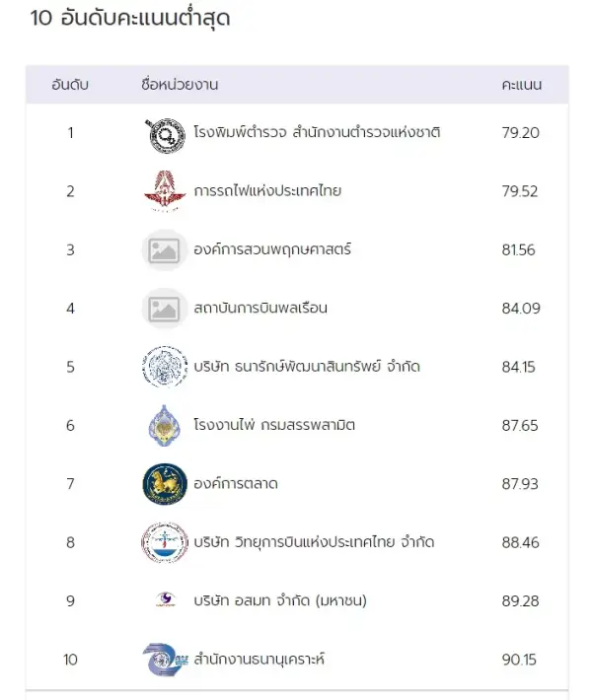This screenshot has height=700, width=592.
Task: Click the โรงงานไพ่ กรมสรรพสามิต emblem
Action: [164, 425]
